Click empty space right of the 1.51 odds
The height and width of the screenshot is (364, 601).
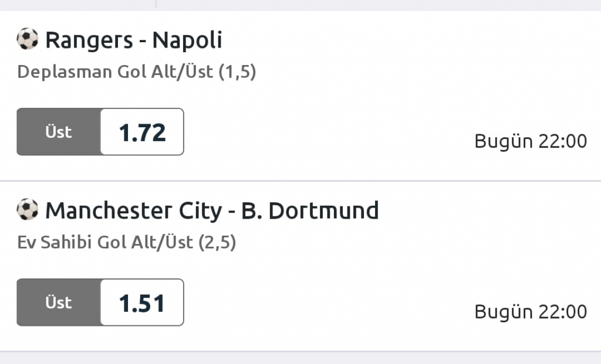[x=323, y=302]
